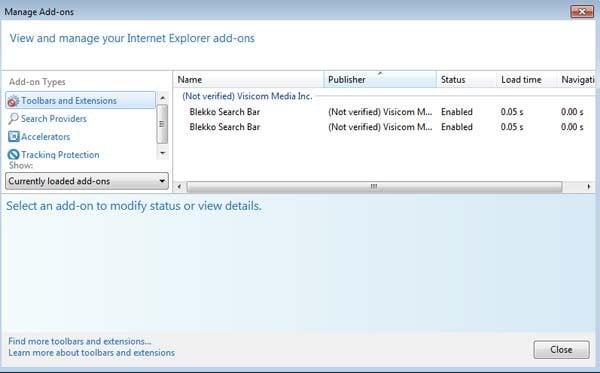Click scroll-up arrow of Add-on Types list
Screen dimensions: 600x373
click(163, 98)
